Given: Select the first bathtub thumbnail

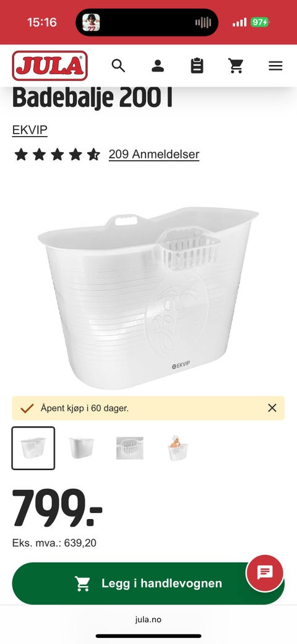Looking at the screenshot, I should pos(33,448).
